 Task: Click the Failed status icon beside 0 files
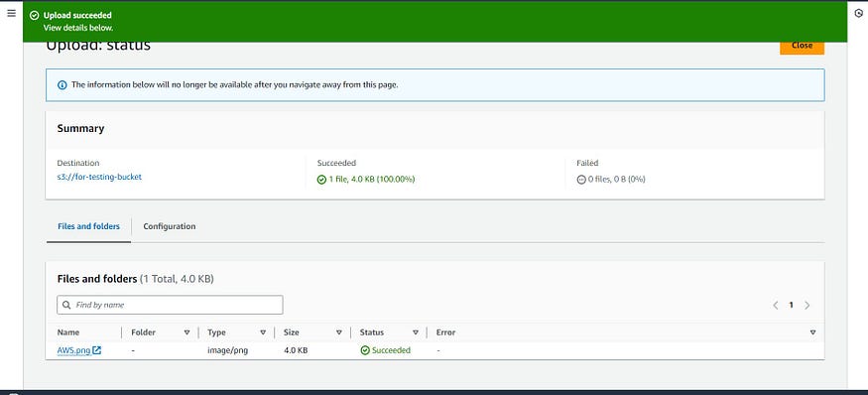coord(581,180)
